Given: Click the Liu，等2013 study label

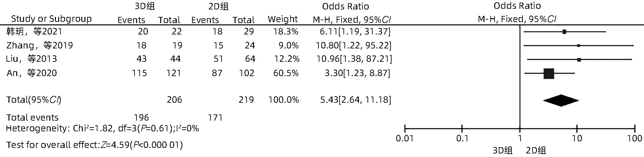Looking at the screenshot, I should 32,59.
